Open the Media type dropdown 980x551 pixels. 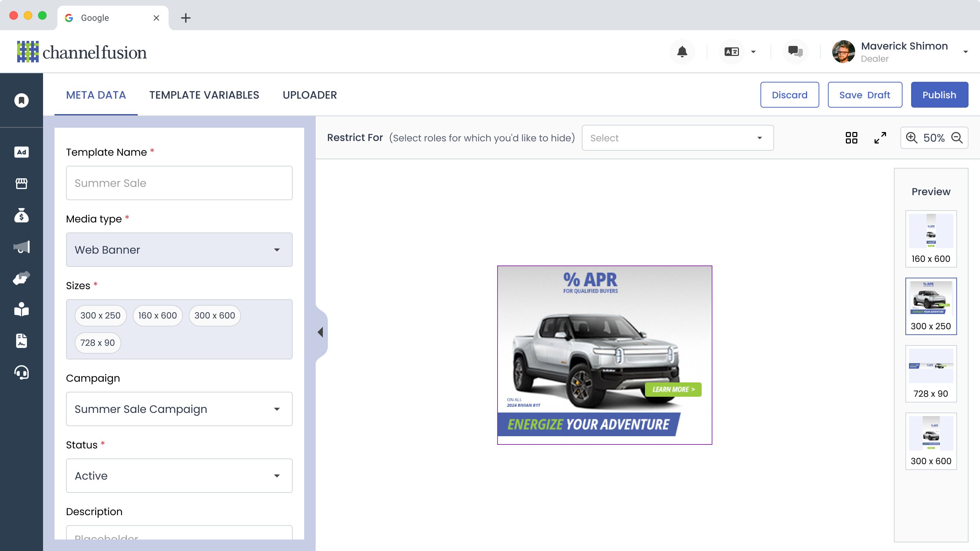(x=179, y=250)
